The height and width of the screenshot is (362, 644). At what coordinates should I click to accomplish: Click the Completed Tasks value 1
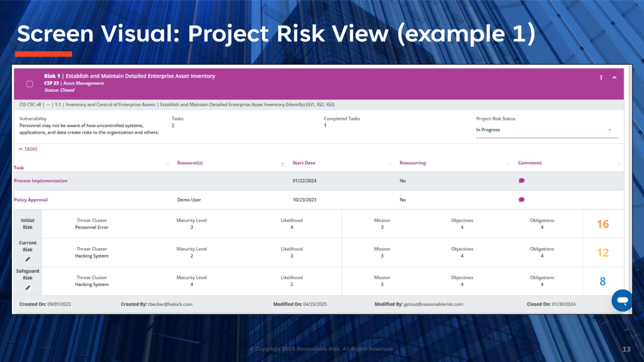click(325, 125)
